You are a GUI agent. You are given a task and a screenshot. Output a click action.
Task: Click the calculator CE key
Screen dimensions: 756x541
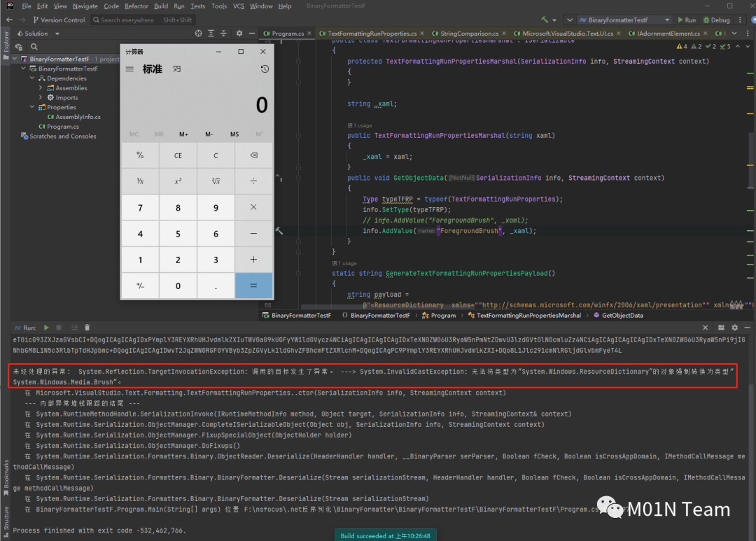tap(178, 155)
